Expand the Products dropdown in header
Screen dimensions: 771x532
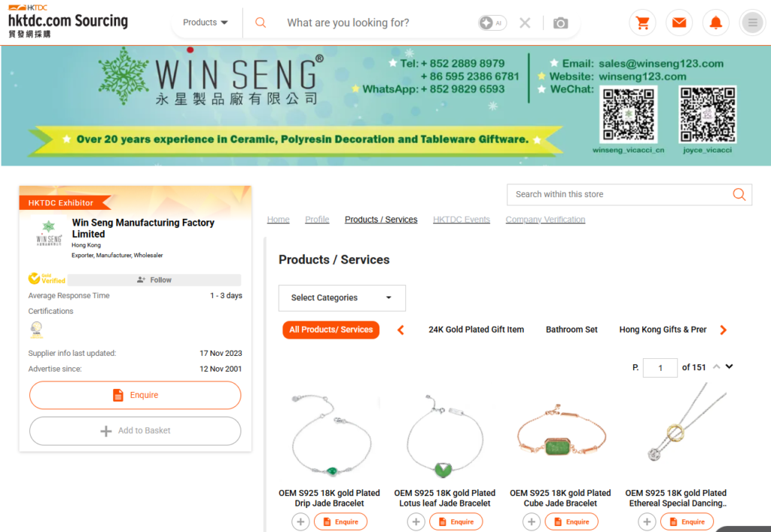click(x=206, y=23)
